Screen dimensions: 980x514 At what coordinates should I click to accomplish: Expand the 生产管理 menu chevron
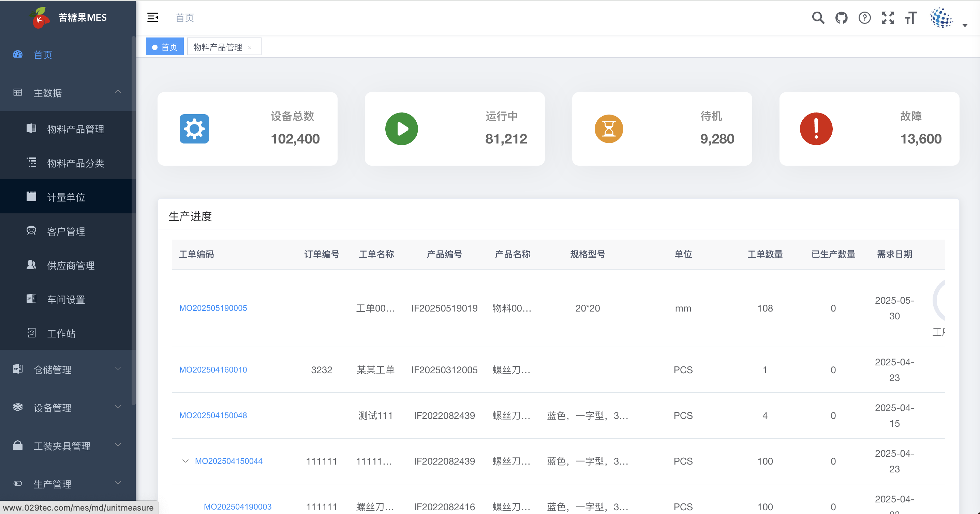pyautogui.click(x=118, y=483)
